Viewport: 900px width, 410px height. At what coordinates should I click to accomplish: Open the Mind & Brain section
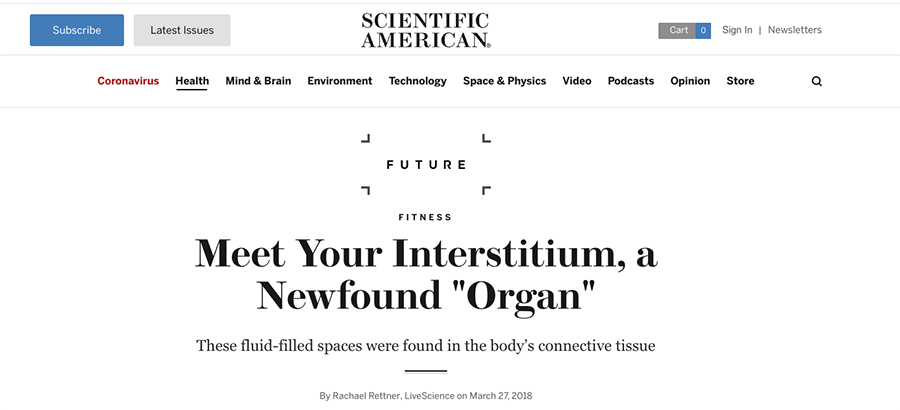[258, 81]
